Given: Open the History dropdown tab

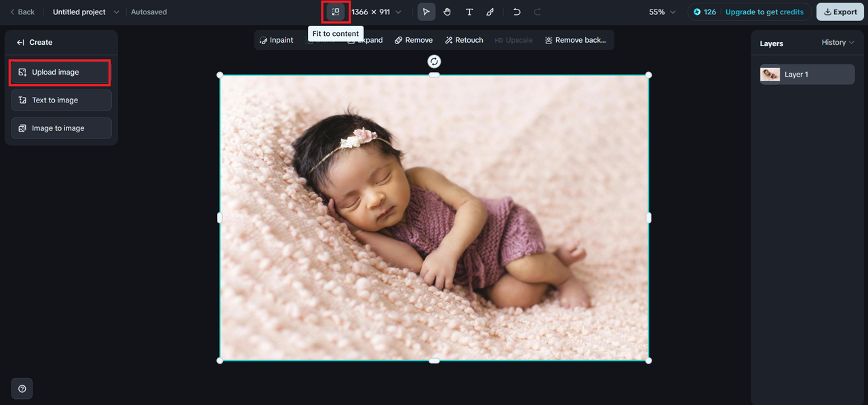Looking at the screenshot, I should (x=838, y=42).
